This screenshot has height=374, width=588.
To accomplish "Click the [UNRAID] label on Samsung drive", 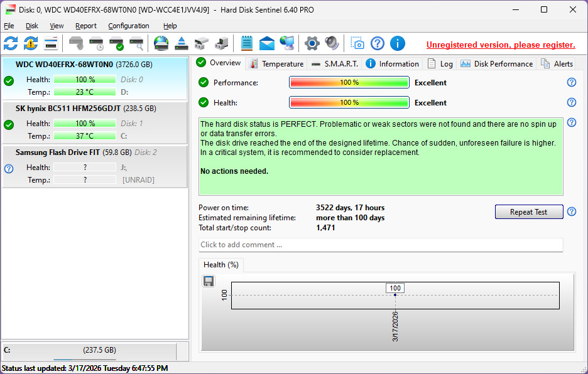I will pos(138,180).
